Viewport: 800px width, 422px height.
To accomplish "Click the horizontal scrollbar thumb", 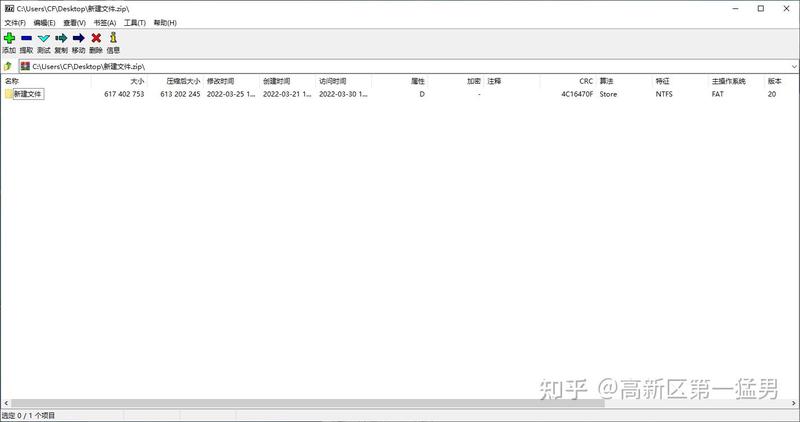I will [308, 403].
